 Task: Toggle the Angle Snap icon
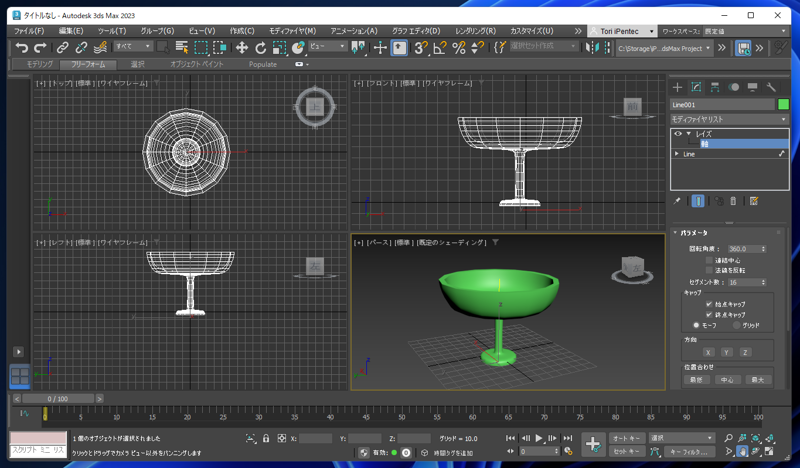(439, 47)
